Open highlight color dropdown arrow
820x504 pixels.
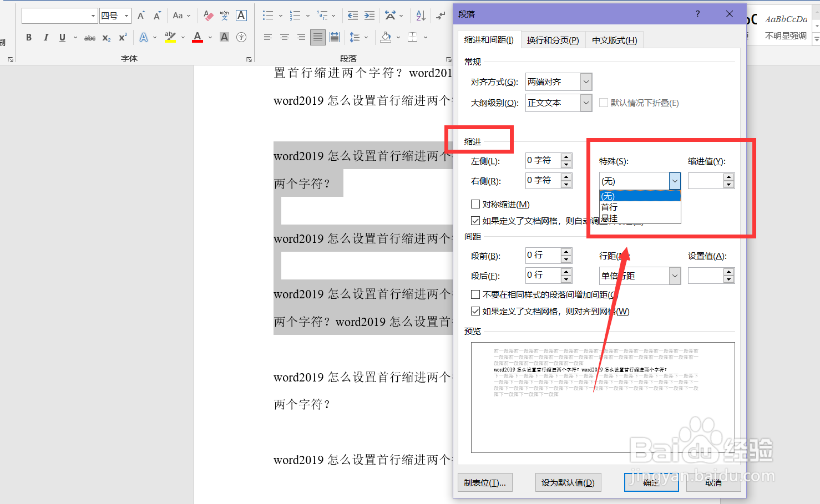(183, 38)
